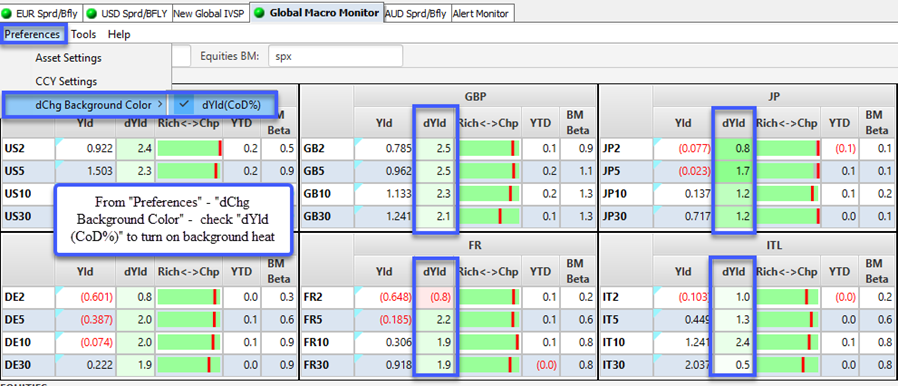Viewport: 898px width, 386px height.
Task: Click the IT30 Rich<->Chp bar
Action: 787,364
